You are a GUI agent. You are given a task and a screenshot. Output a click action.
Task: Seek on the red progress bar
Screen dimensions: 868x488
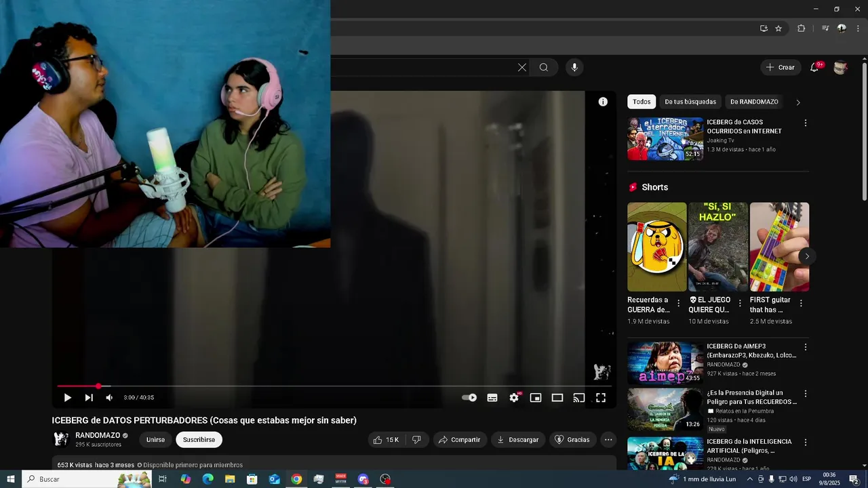(334, 386)
